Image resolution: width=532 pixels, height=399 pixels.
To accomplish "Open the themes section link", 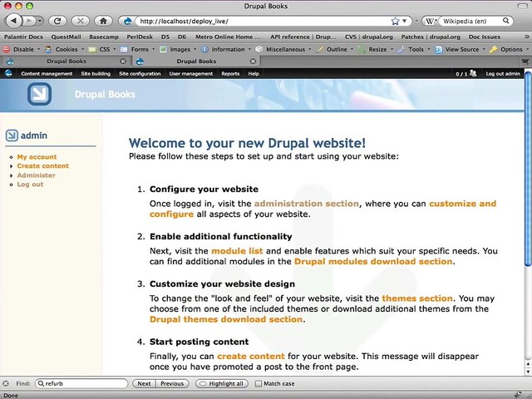I will 417,298.
